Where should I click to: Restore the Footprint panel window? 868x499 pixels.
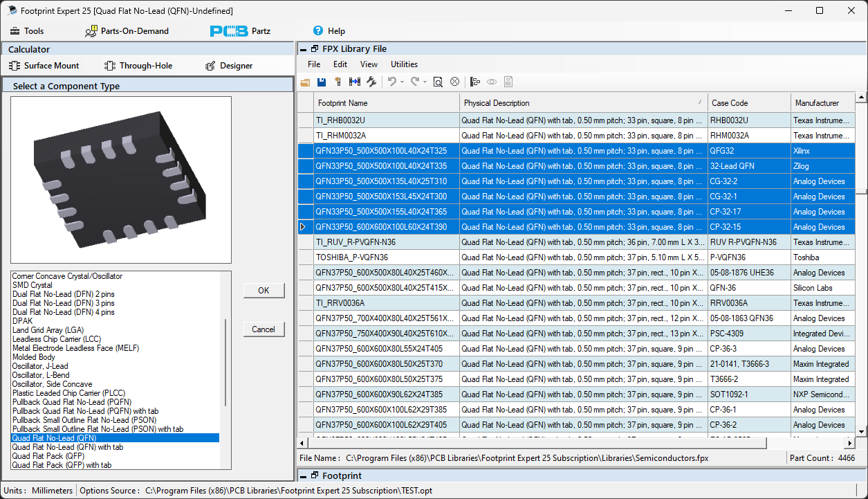[x=315, y=476]
